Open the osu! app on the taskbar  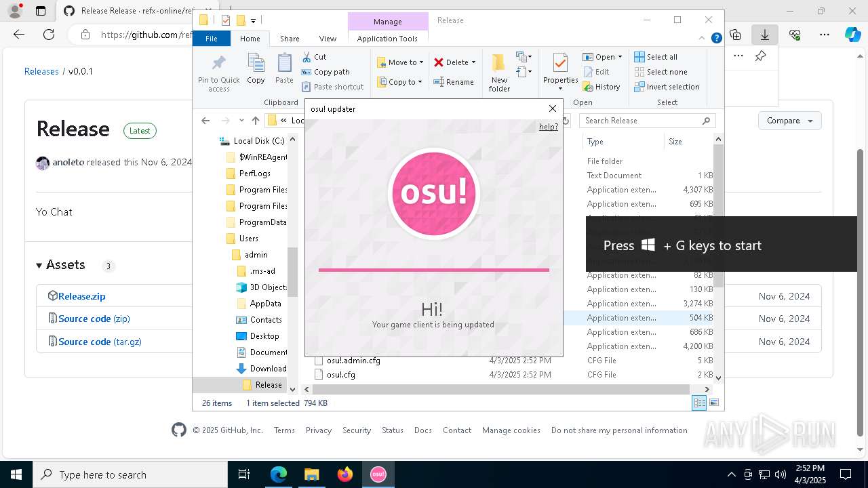tap(378, 474)
